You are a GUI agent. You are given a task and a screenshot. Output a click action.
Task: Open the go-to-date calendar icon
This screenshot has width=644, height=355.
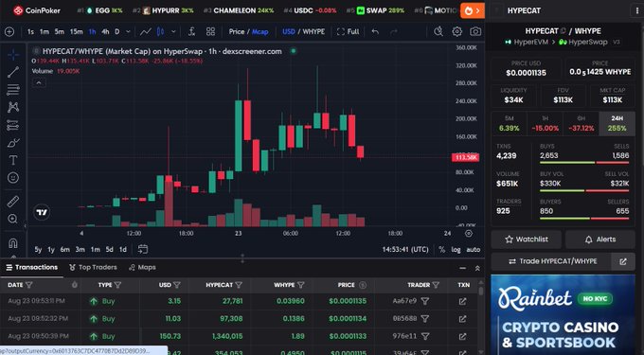pos(143,249)
